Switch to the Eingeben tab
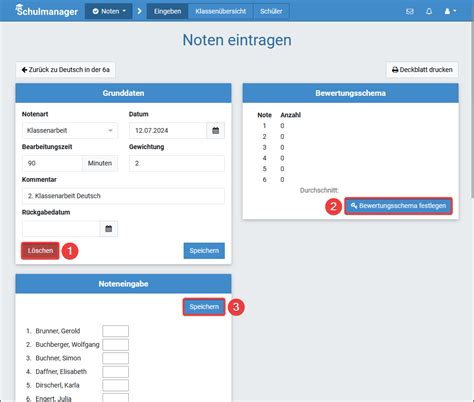474x402 pixels. 167,11
